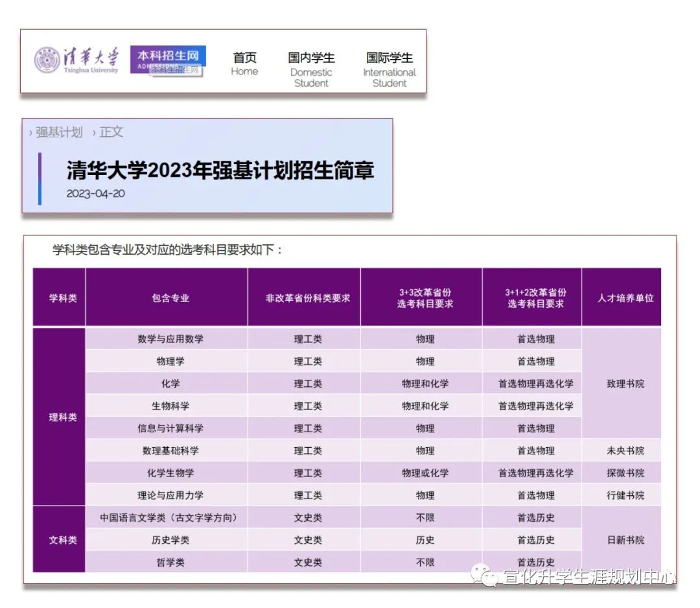This screenshot has width=700, height=608.
Task: Click 物理 in the 数理基础科学 row
Action: click(x=421, y=450)
